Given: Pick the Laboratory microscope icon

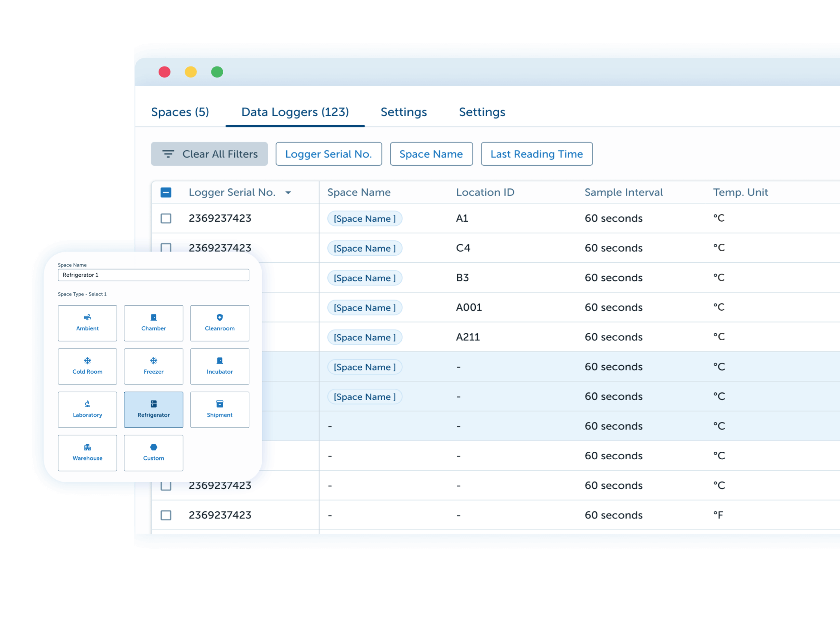Looking at the screenshot, I should (87, 404).
